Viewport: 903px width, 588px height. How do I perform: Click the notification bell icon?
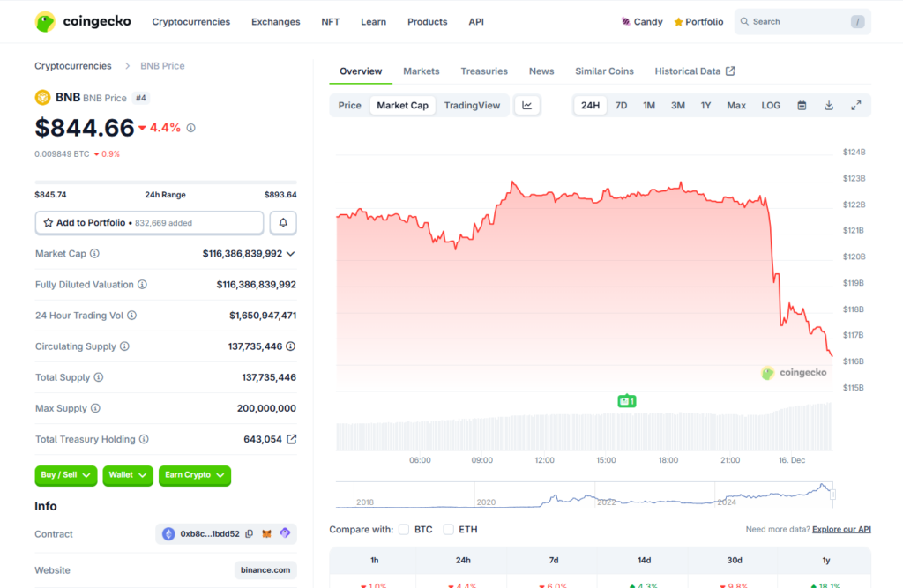pyautogui.click(x=283, y=223)
